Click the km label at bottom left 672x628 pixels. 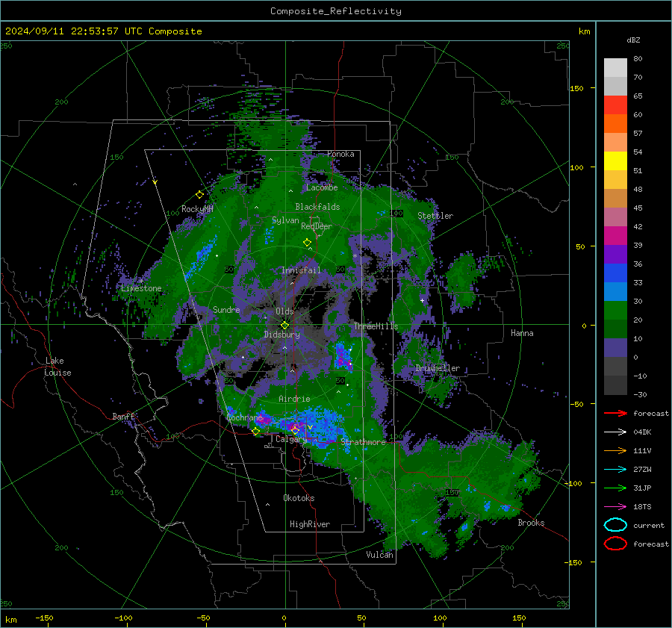[10, 620]
